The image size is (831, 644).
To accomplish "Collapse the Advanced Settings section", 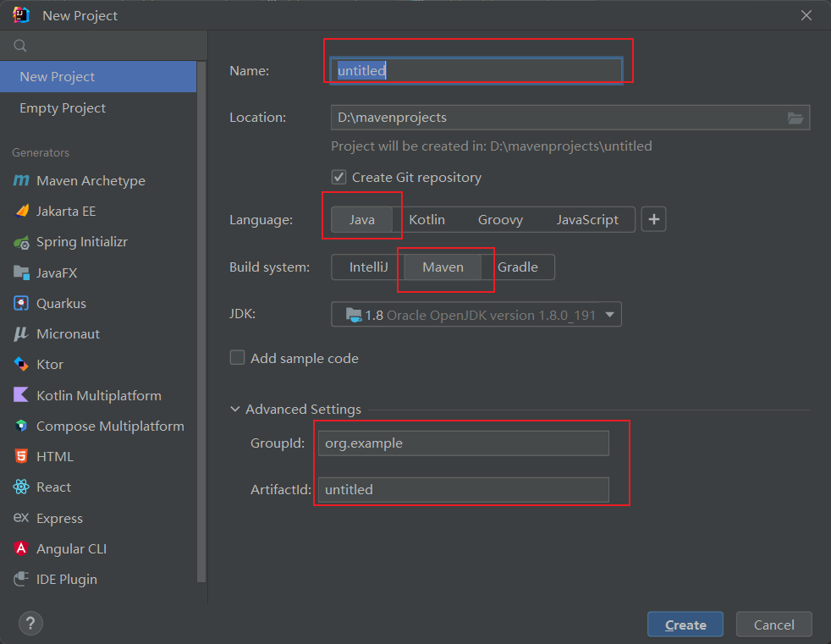I will click(234, 410).
